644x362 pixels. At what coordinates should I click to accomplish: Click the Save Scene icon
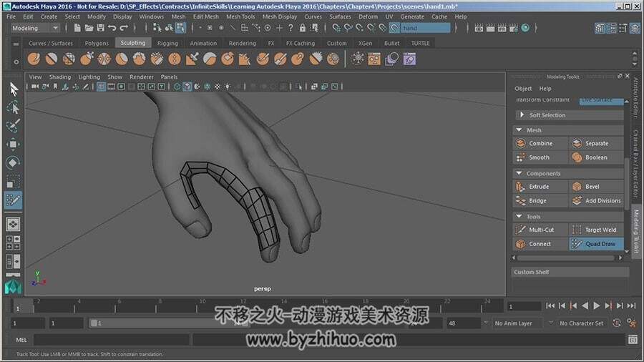(100, 28)
